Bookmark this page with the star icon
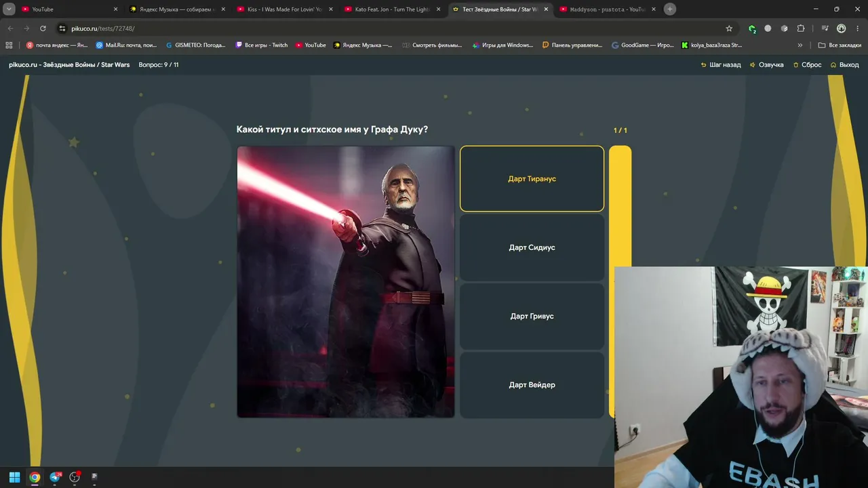 [729, 28]
